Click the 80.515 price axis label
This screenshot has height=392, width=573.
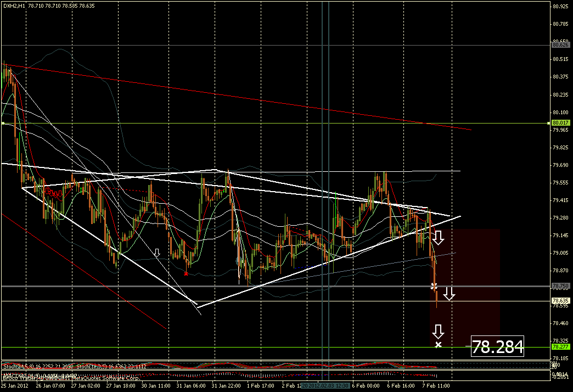click(561, 59)
